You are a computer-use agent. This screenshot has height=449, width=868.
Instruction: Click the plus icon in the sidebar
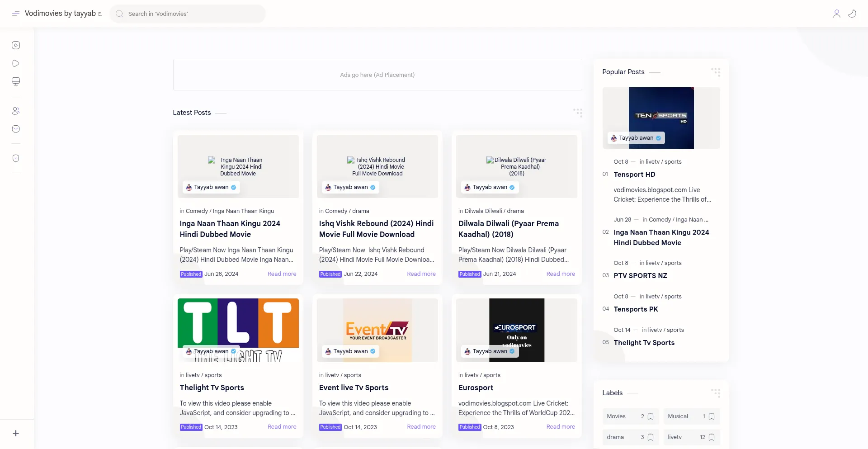[x=16, y=433]
